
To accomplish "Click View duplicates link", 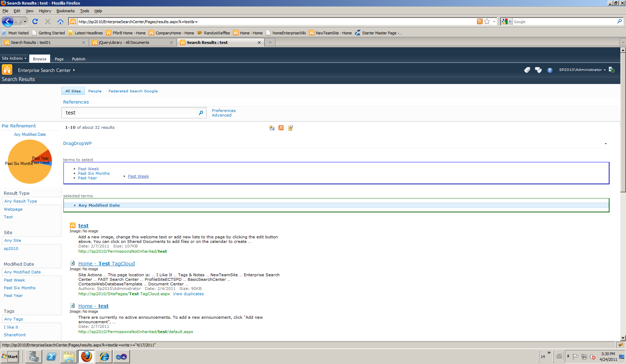I will 188,294.
